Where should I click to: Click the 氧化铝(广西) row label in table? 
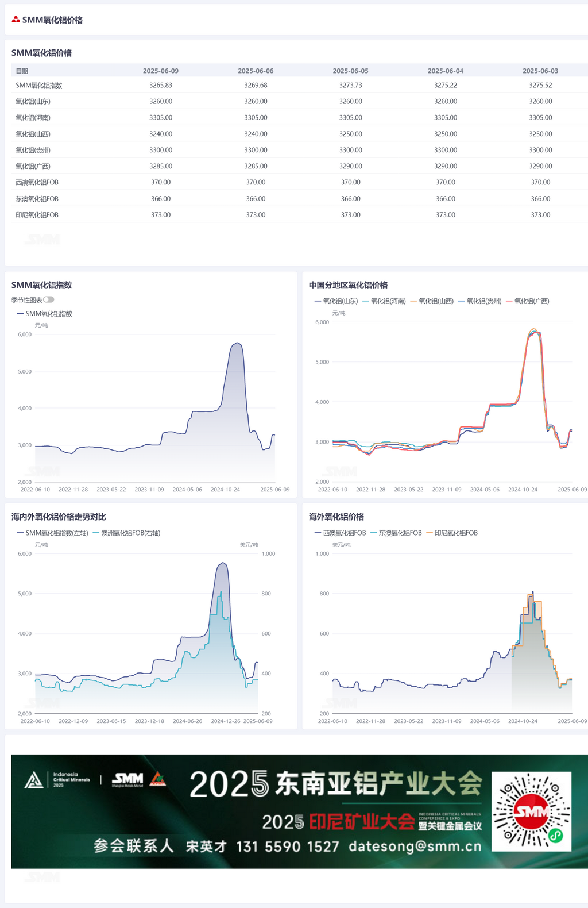click(33, 166)
